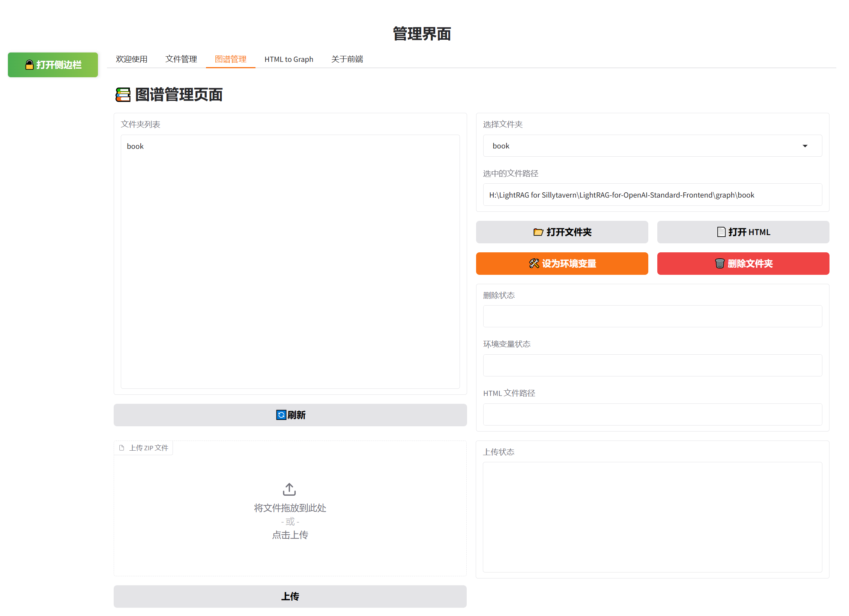Click the refresh icon on 刷新 button

point(281,415)
